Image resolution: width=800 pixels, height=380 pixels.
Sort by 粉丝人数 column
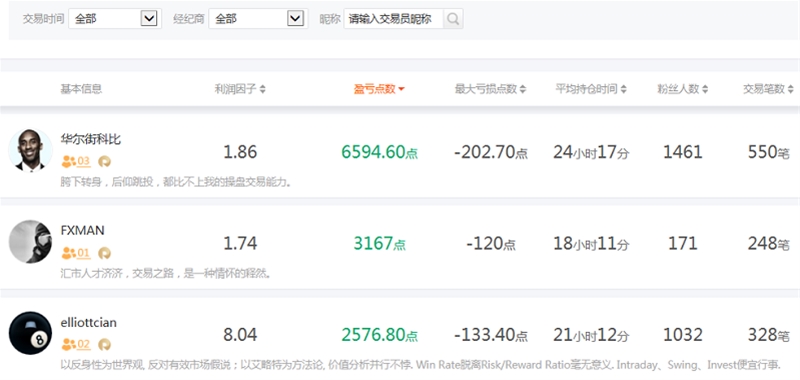pos(683,89)
